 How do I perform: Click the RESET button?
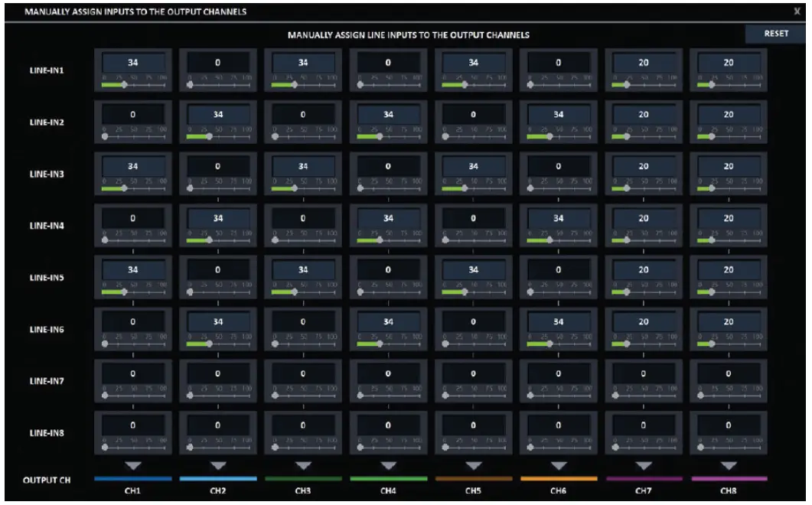pos(776,34)
